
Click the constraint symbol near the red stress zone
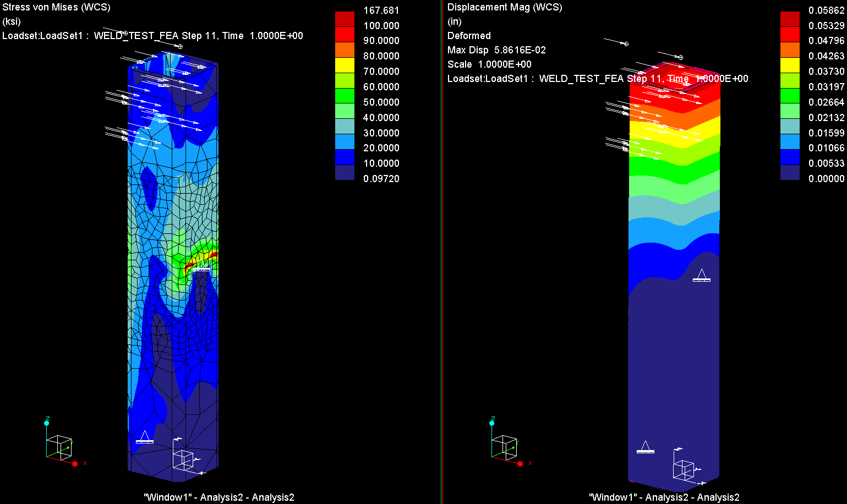[x=201, y=269]
